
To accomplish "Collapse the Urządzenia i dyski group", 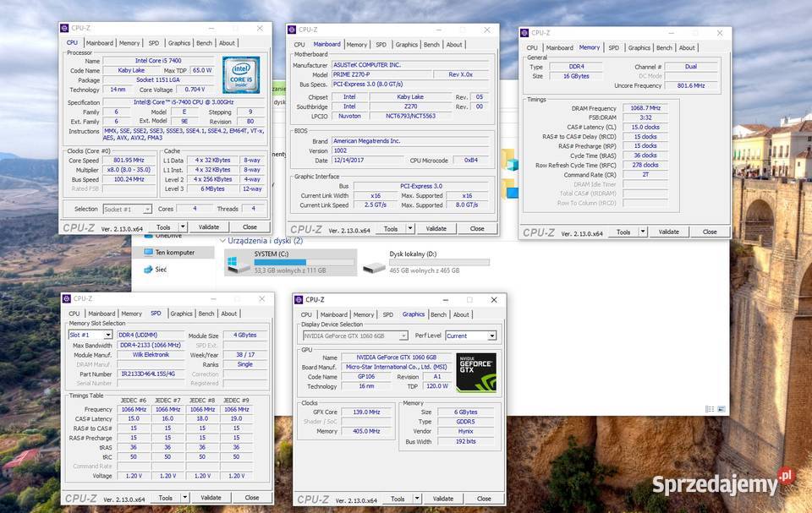I will (x=223, y=241).
